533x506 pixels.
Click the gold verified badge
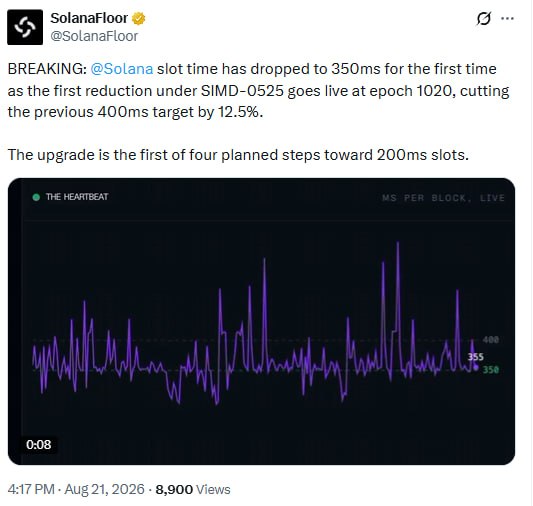(x=138, y=18)
